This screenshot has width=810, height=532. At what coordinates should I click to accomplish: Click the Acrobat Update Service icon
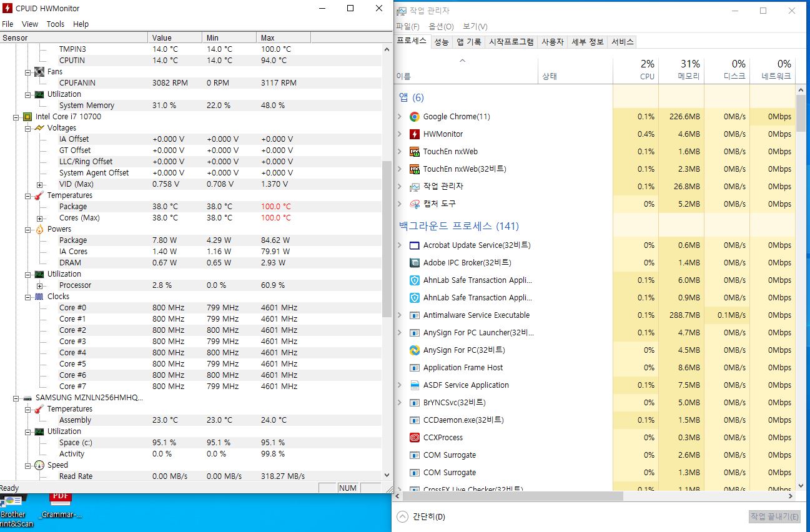[x=414, y=245]
